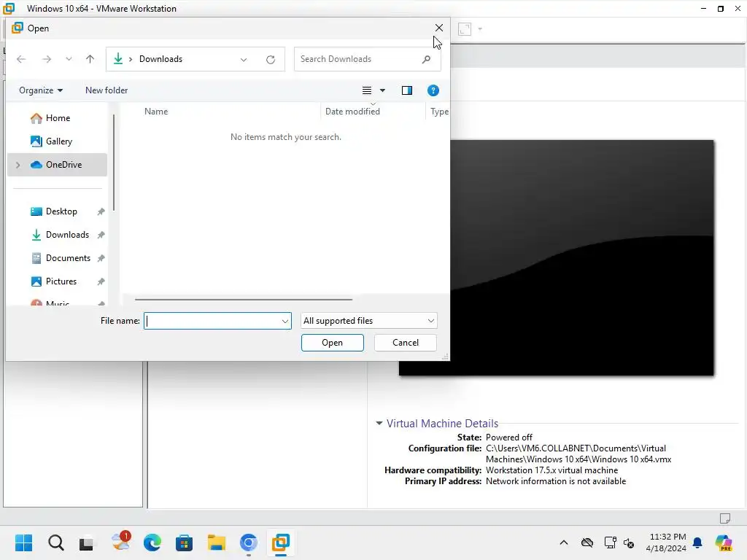Click the horizontal scrollbar in file list
Screen dimensions: 747x560
[x=244, y=300]
